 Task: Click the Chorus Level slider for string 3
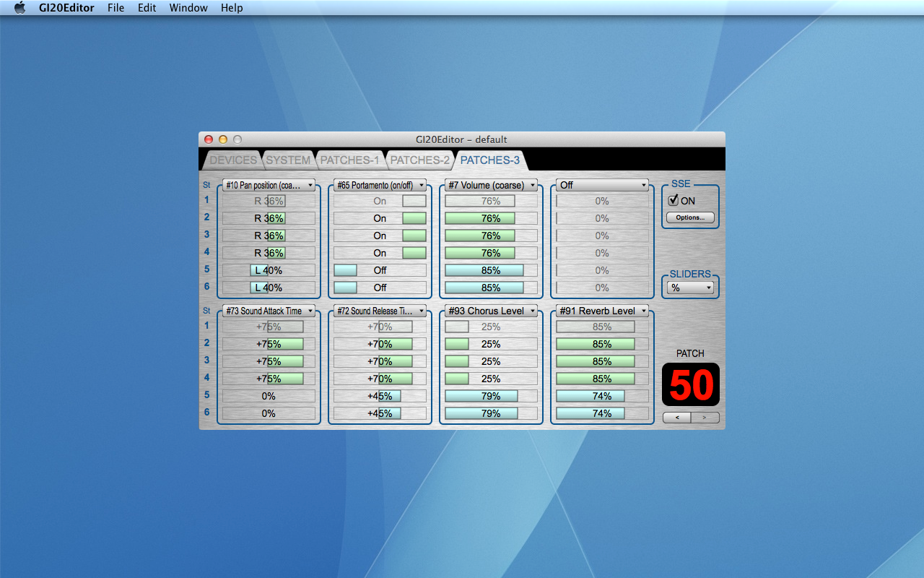coord(491,361)
